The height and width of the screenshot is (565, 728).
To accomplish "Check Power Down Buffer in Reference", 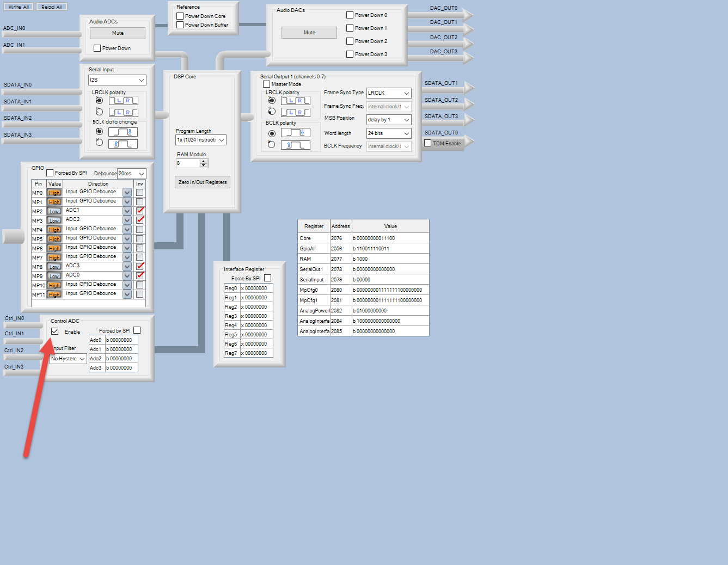I will pyautogui.click(x=180, y=25).
